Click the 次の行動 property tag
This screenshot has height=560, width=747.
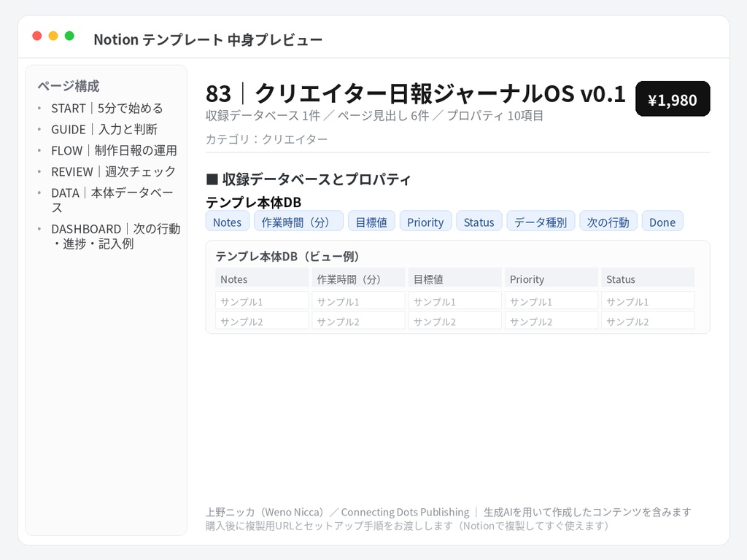[x=608, y=222]
